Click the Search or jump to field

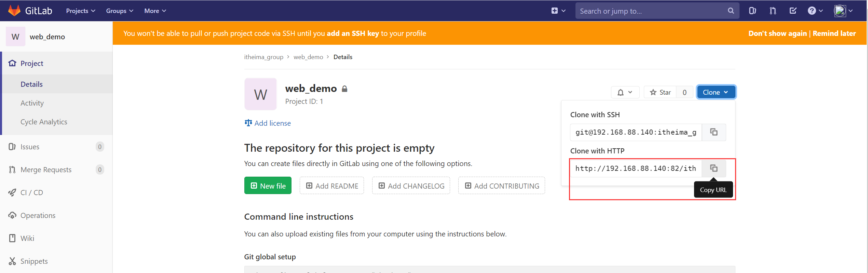(x=652, y=11)
